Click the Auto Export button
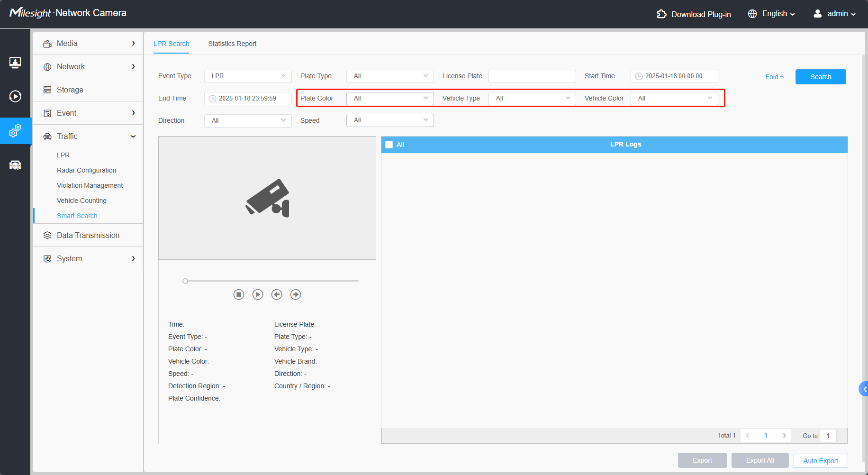The height and width of the screenshot is (475, 868). [821, 461]
